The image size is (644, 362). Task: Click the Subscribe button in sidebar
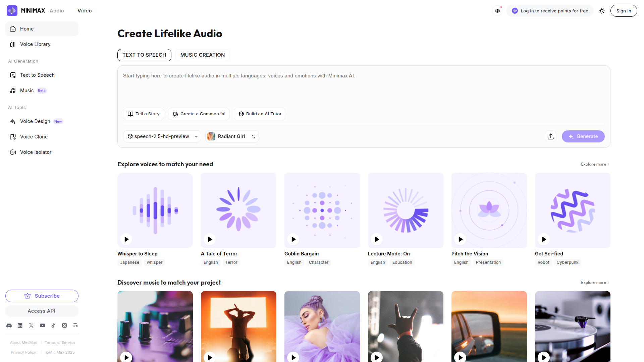coord(42,296)
